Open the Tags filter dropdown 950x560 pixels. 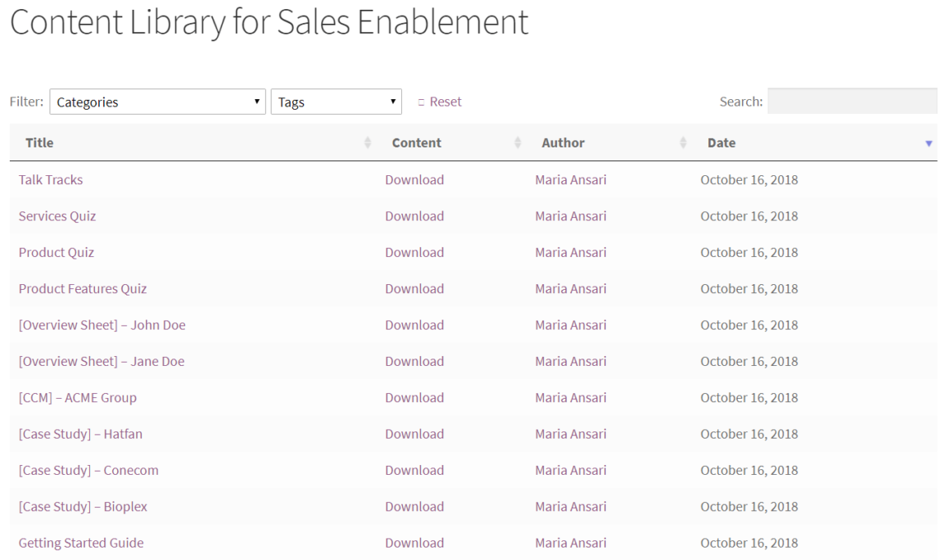(336, 102)
